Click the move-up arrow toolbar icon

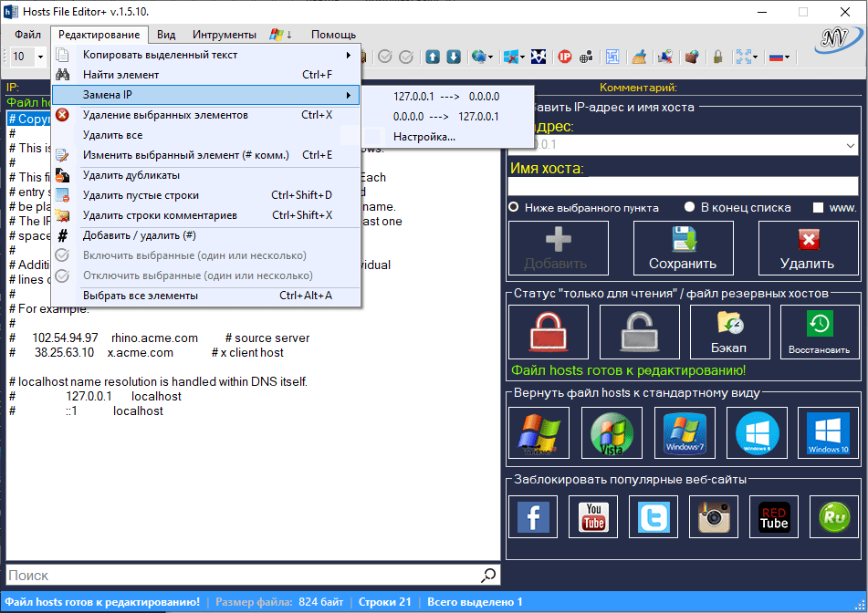point(433,57)
